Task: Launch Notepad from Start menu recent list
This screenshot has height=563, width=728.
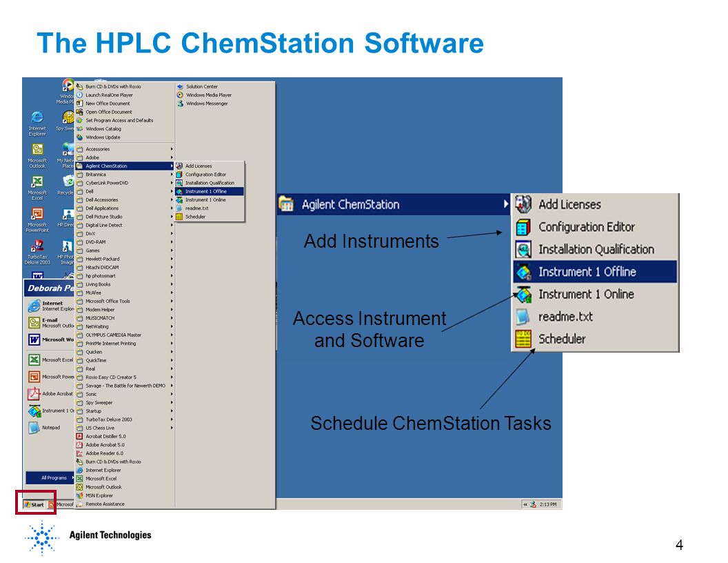Action: tap(50, 427)
